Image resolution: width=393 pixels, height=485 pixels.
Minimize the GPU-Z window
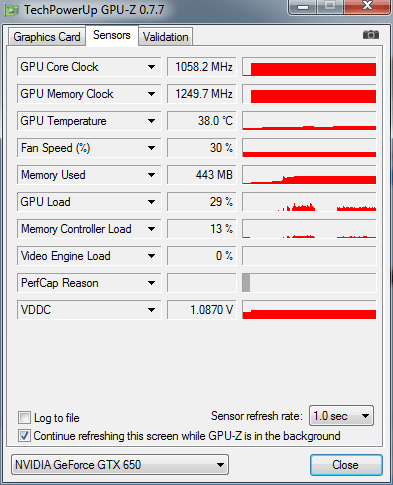click(303, 7)
